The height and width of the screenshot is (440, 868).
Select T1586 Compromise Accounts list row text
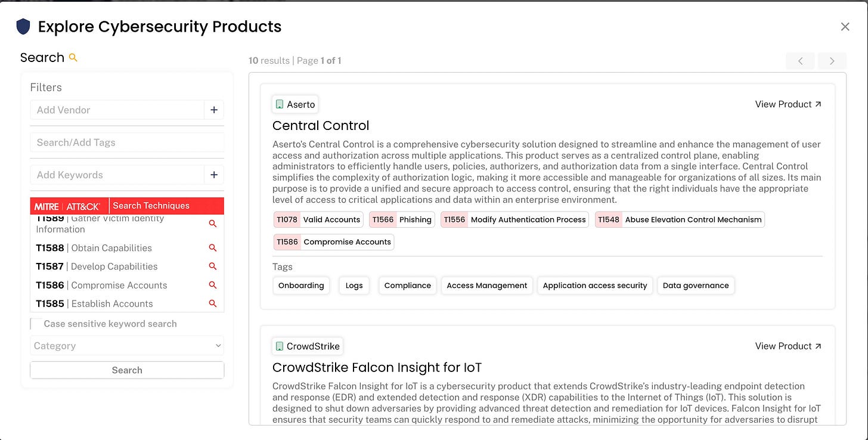pyautogui.click(x=101, y=286)
